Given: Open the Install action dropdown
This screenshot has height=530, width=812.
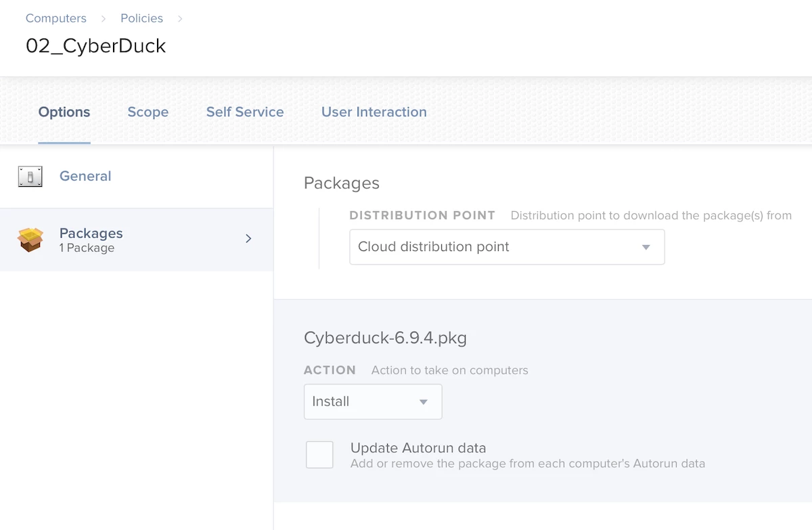Looking at the screenshot, I should (372, 402).
